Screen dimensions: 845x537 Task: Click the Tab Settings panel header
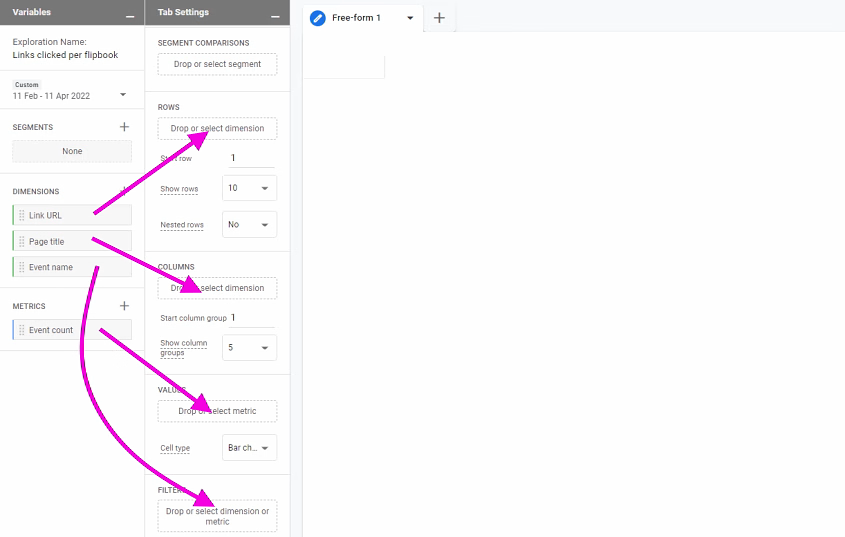click(217, 12)
